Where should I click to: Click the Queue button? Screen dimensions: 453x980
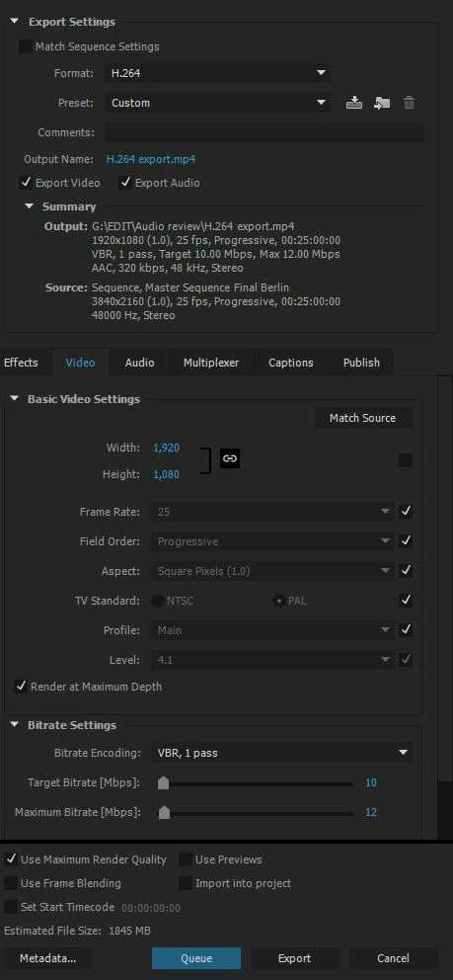[x=196, y=958]
